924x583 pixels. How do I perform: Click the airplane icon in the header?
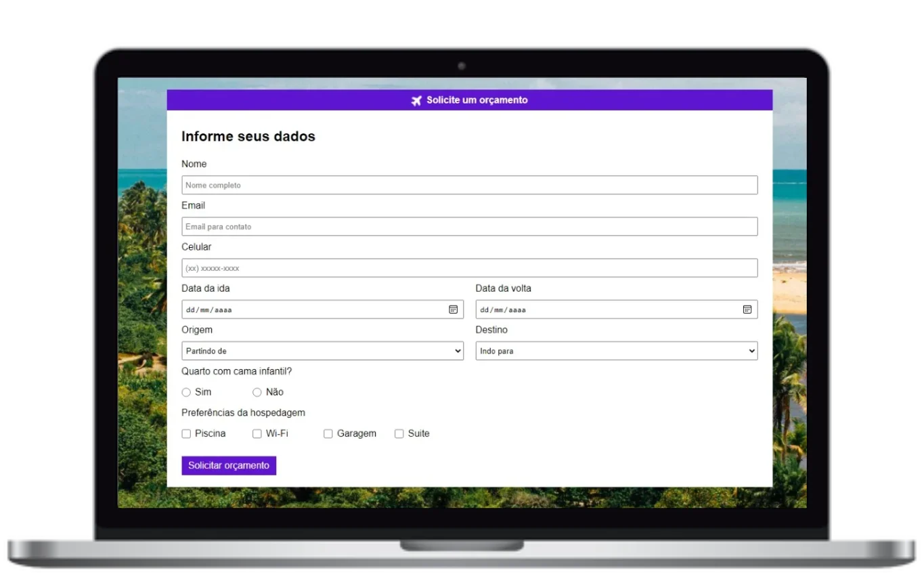pyautogui.click(x=416, y=100)
